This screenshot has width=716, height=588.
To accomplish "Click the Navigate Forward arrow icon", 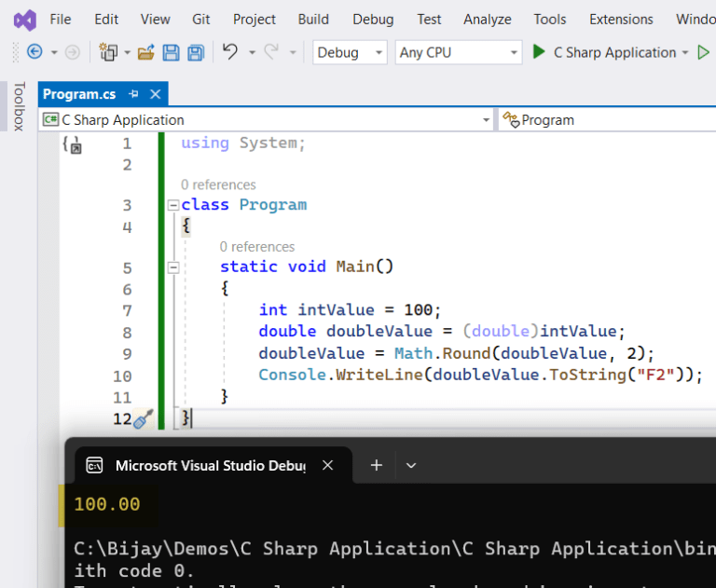I will coord(72,52).
